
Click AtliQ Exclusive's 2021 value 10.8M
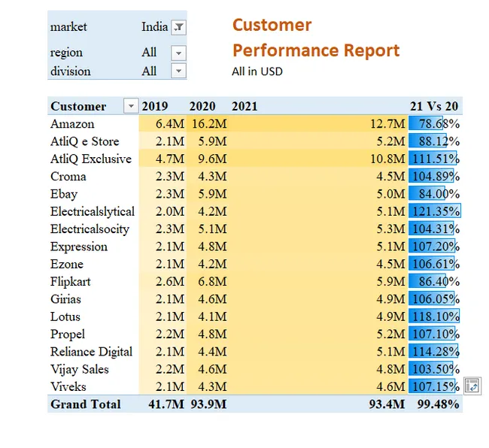point(387,159)
